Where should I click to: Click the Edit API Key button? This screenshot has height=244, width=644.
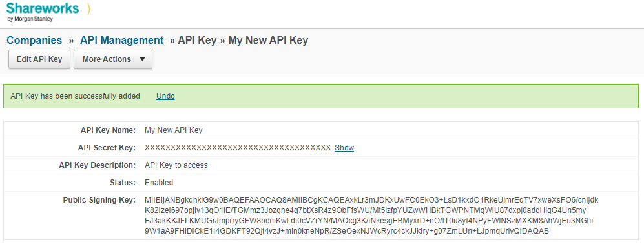(39, 59)
